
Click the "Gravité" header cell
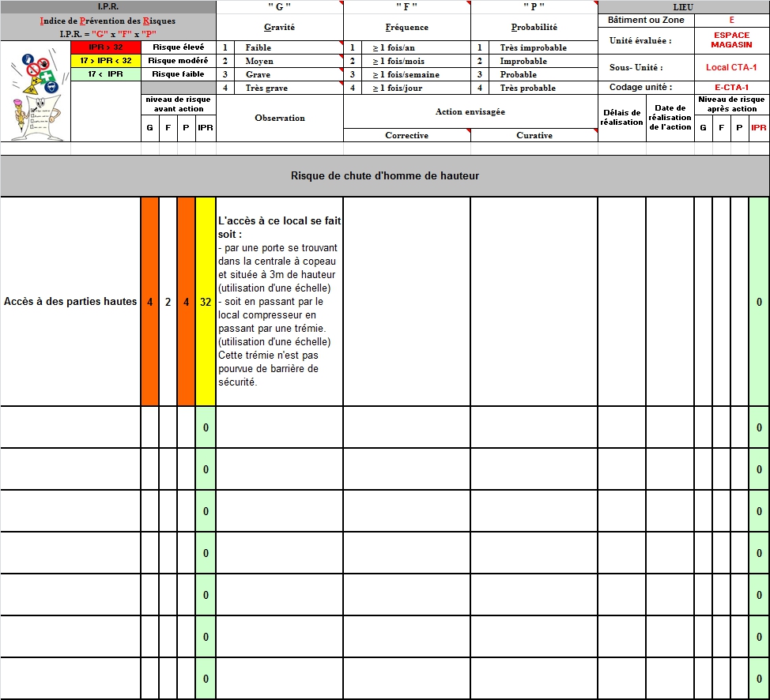click(279, 27)
